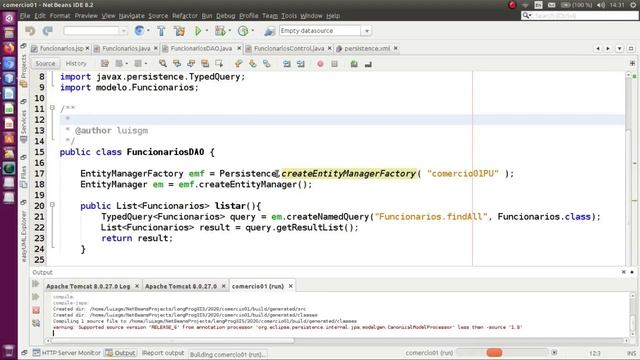Open the Run Project dropdown arrow
Viewport: 640px width, 360px height.
point(207,31)
